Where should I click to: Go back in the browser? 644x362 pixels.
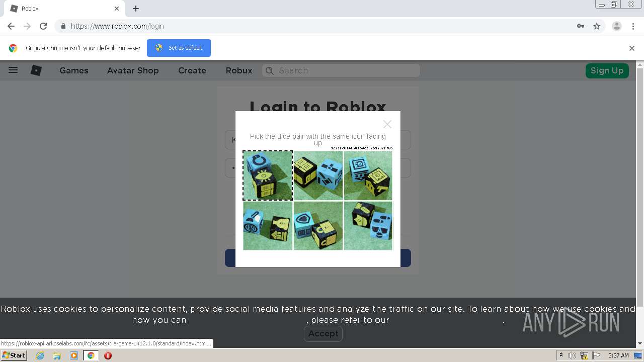pyautogui.click(x=11, y=26)
